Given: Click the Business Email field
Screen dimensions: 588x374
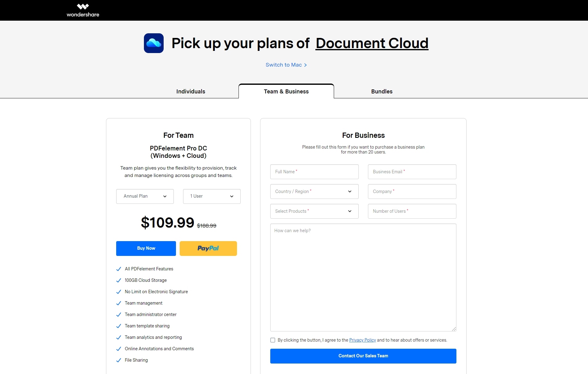Looking at the screenshot, I should tap(412, 172).
